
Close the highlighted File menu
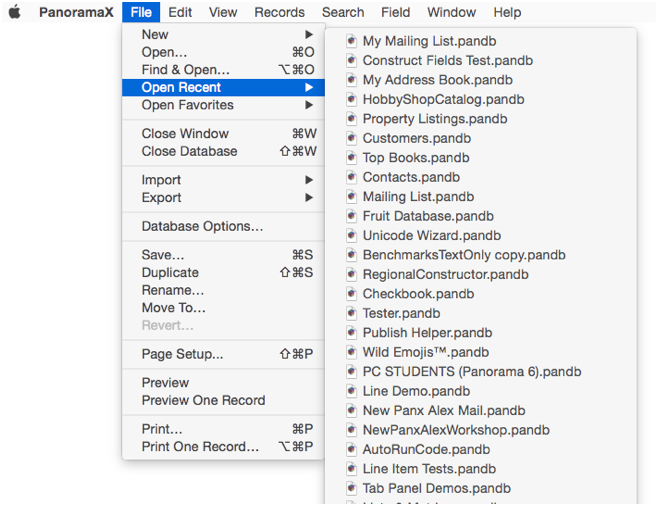coord(141,12)
